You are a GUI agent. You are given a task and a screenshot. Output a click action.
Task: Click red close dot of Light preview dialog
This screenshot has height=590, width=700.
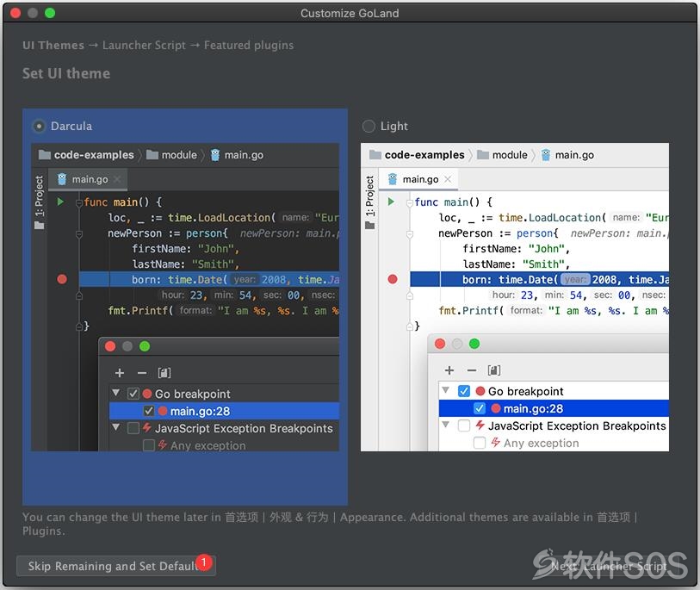[x=440, y=344]
